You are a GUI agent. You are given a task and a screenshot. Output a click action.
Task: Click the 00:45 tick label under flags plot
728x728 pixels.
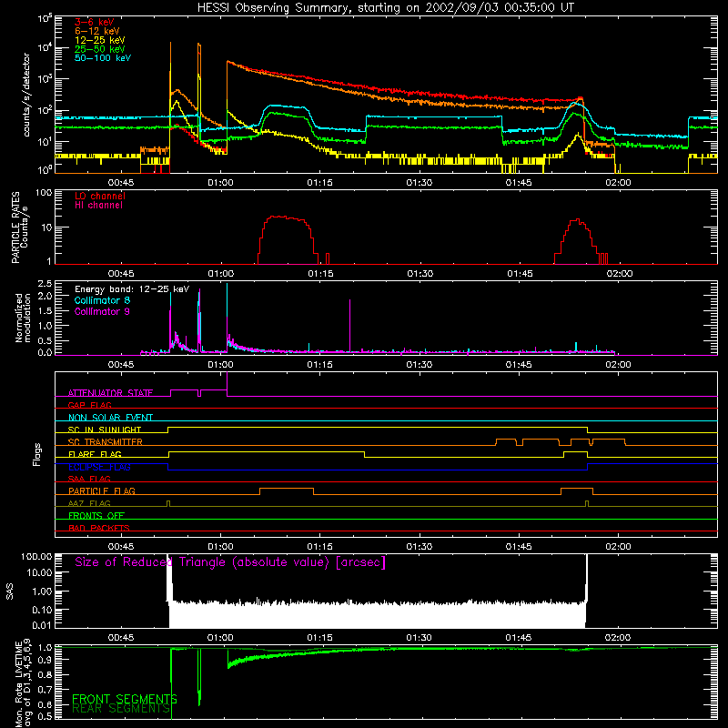pos(121,547)
